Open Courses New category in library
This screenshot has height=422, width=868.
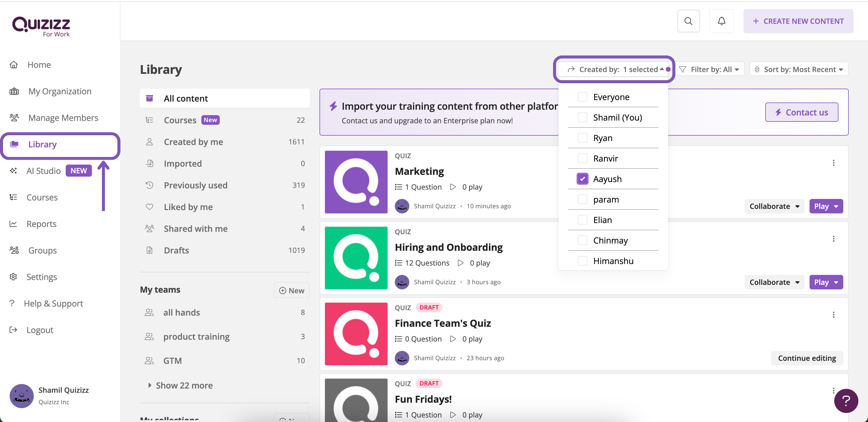tap(225, 120)
